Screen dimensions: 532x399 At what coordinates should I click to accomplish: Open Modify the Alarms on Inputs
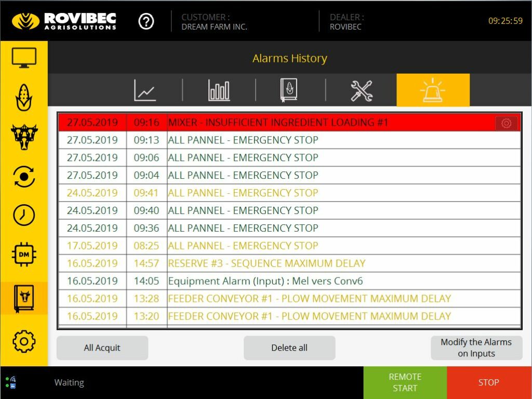point(476,348)
